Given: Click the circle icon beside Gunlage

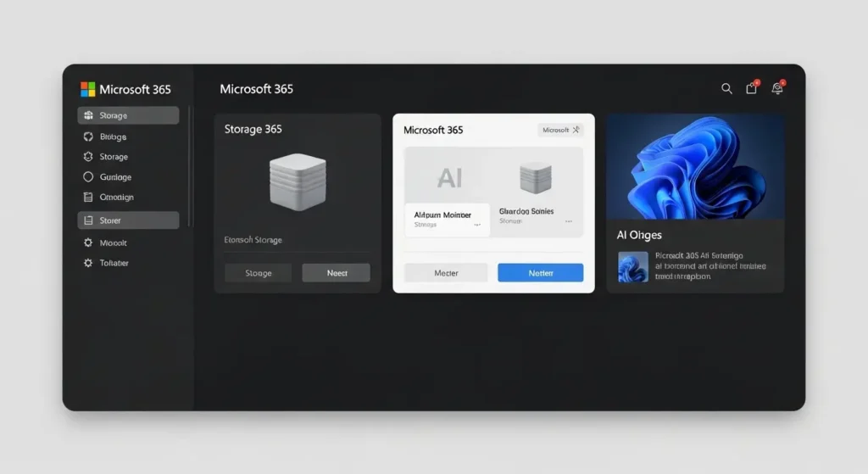Looking at the screenshot, I should tap(88, 177).
